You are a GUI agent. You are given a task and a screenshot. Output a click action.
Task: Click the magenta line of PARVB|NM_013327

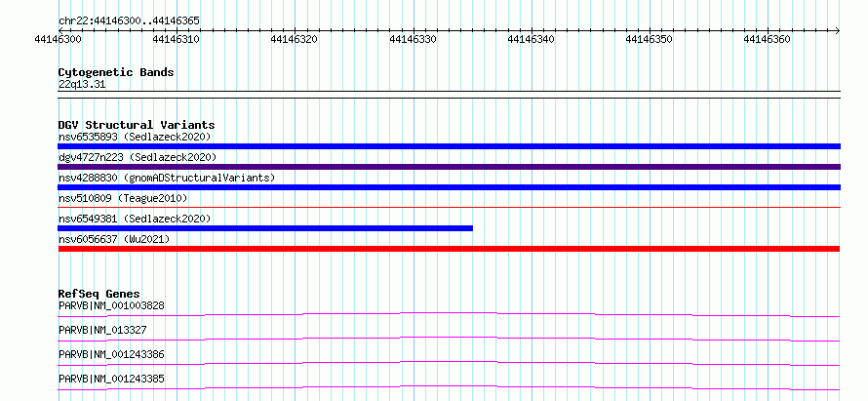pyautogui.click(x=449, y=339)
